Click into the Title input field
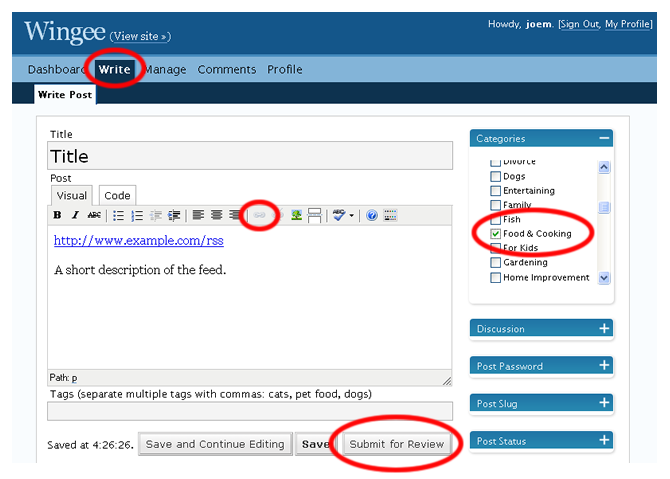Viewport: 670px width, 479px height. (x=250, y=156)
